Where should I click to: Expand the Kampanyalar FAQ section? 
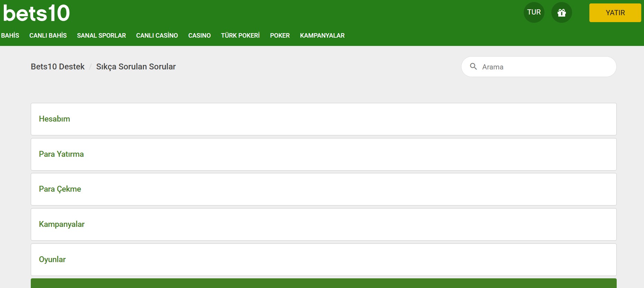(x=324, y=224)
